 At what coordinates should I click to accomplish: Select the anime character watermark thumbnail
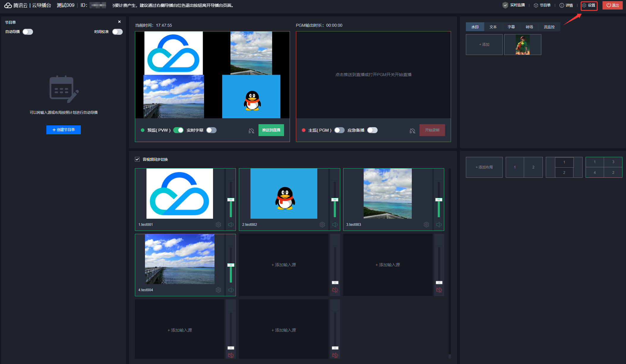coord(523,45)
